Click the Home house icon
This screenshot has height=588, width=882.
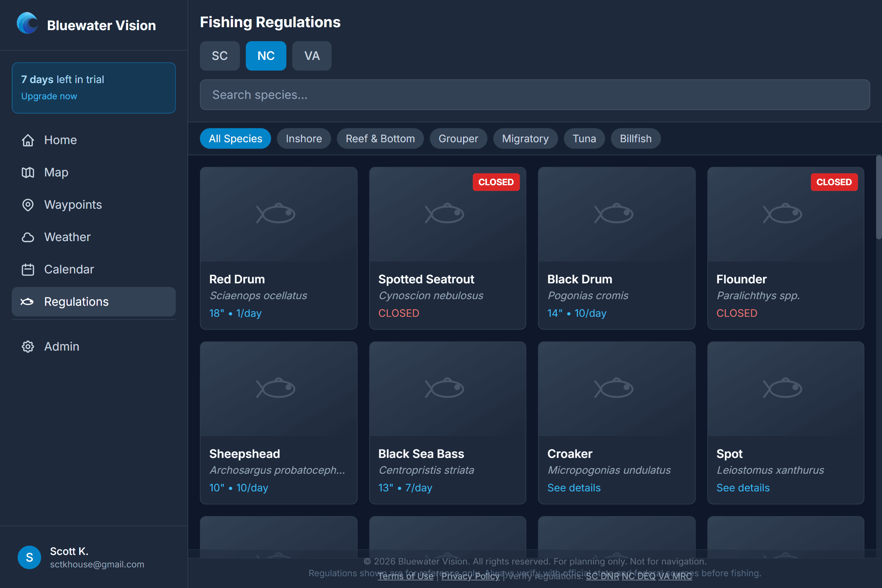point(28,140)
